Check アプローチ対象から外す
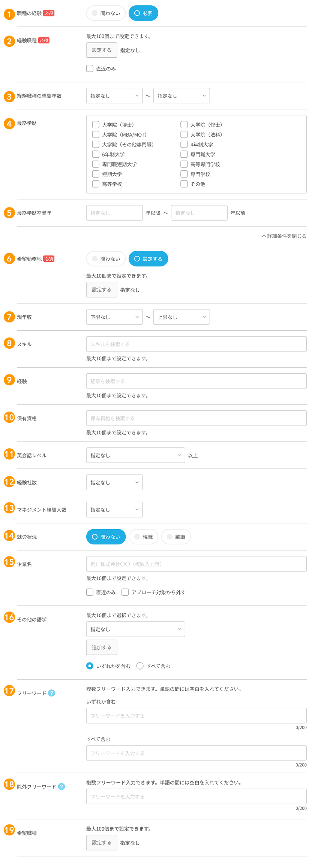The image size is (318, 868). (x=125, y=592)
